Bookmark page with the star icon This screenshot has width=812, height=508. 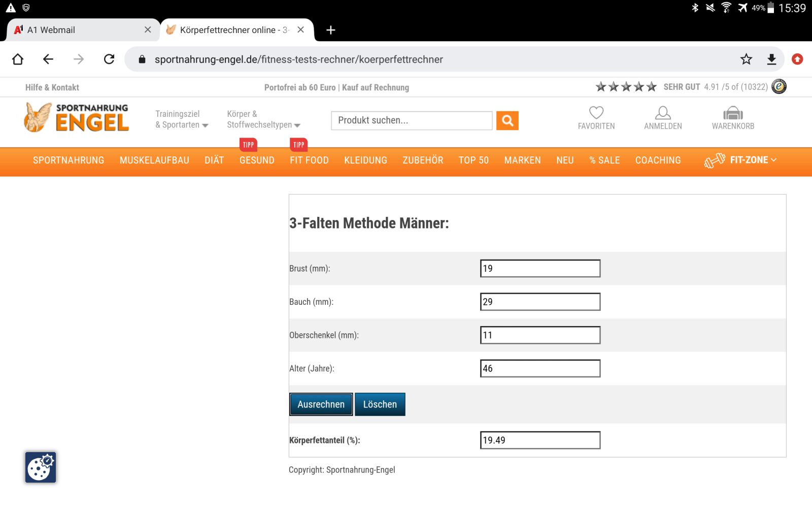pos(746,59)
